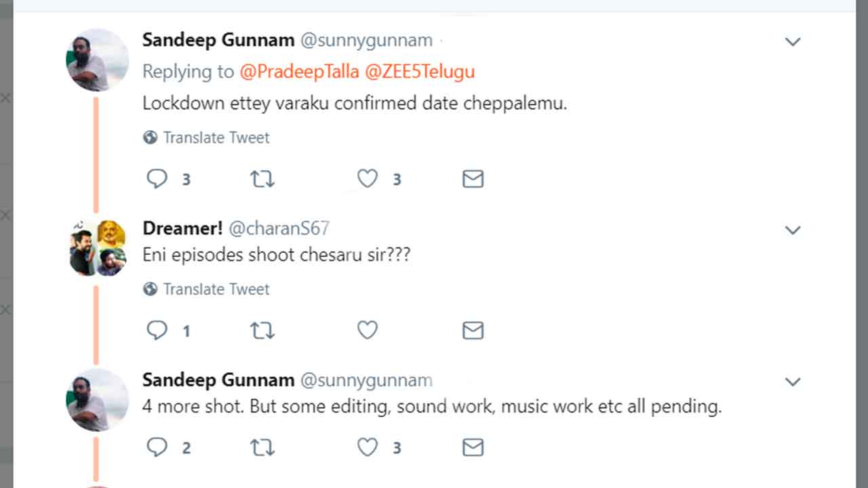Open more options on first Sandeep tweet

(793, 42)
